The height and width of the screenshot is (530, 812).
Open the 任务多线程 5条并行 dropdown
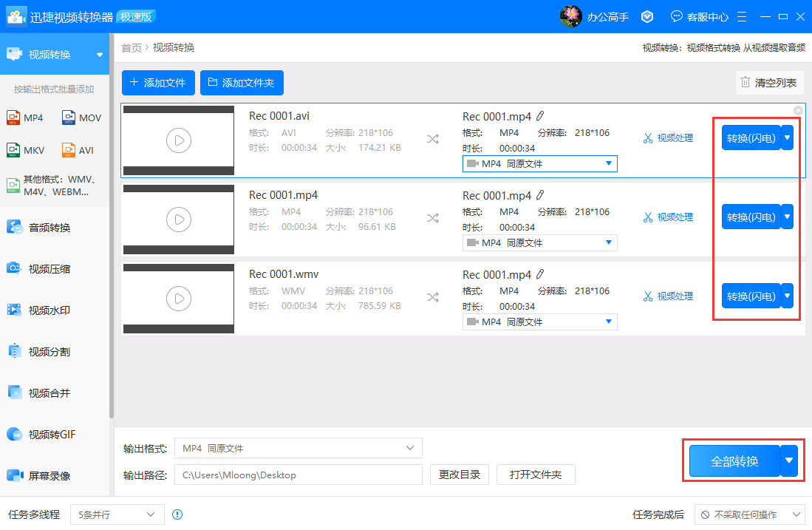[x=117, y=514]
